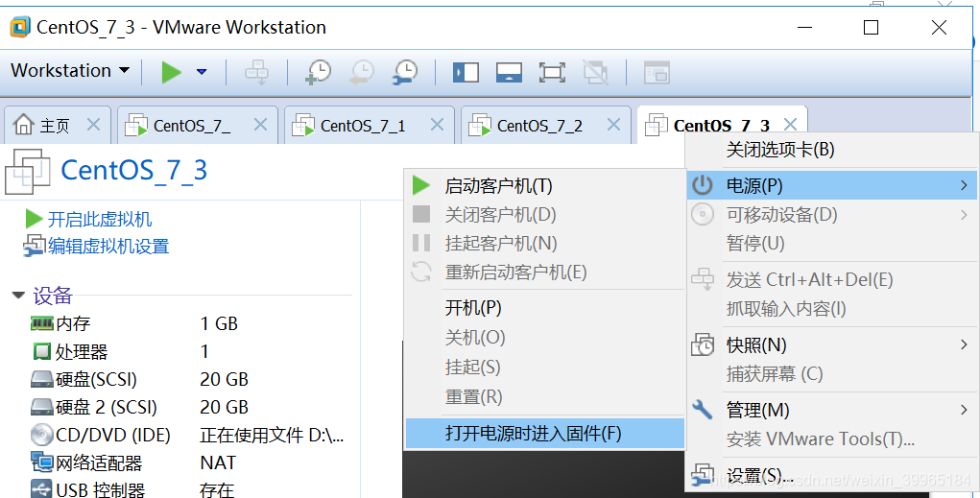Enter full screen mode icon
Image resolution: width=980 pixels, height=498 pixels.
coord(552,73)
